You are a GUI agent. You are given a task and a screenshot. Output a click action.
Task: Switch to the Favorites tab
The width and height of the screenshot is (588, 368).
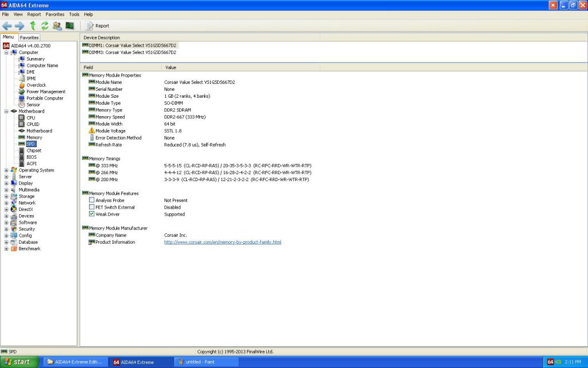[x=29, y=37]
